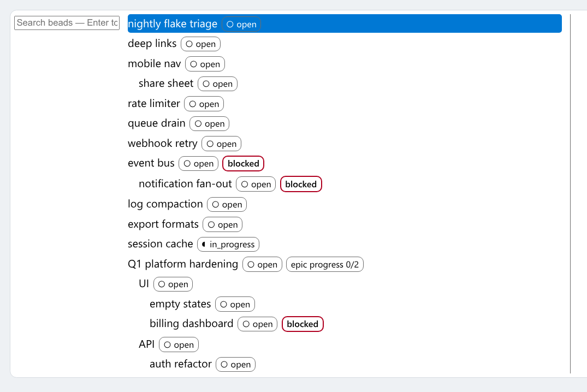Viewport: 587px width, 392px height.
Task: Select the session cache row
Action: 345,244
